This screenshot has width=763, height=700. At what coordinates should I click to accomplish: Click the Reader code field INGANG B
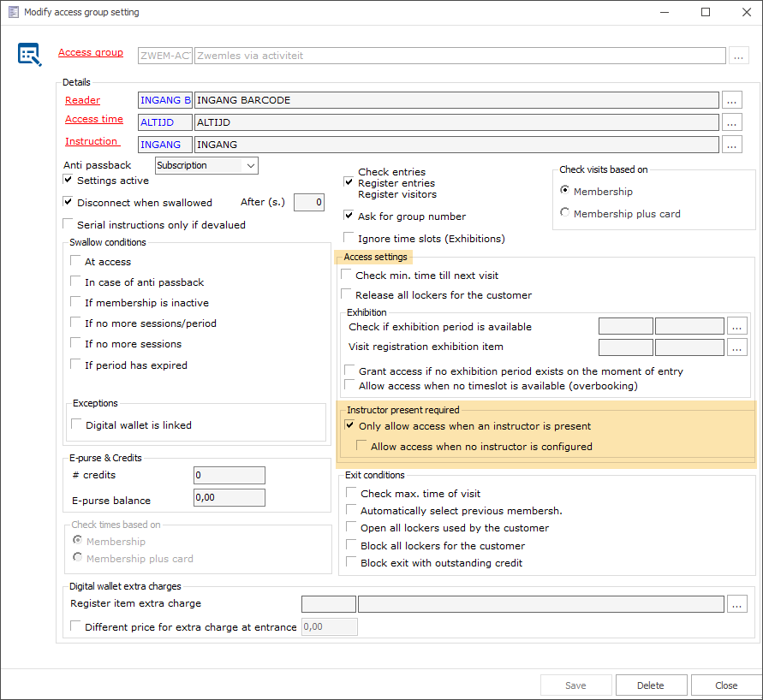click(165, 100)
